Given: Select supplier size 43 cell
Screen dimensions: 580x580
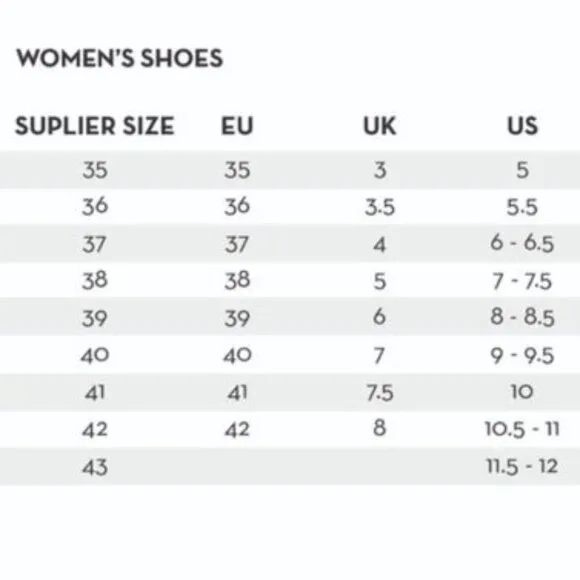Looking at the screenshot, I should coord(95,467).
